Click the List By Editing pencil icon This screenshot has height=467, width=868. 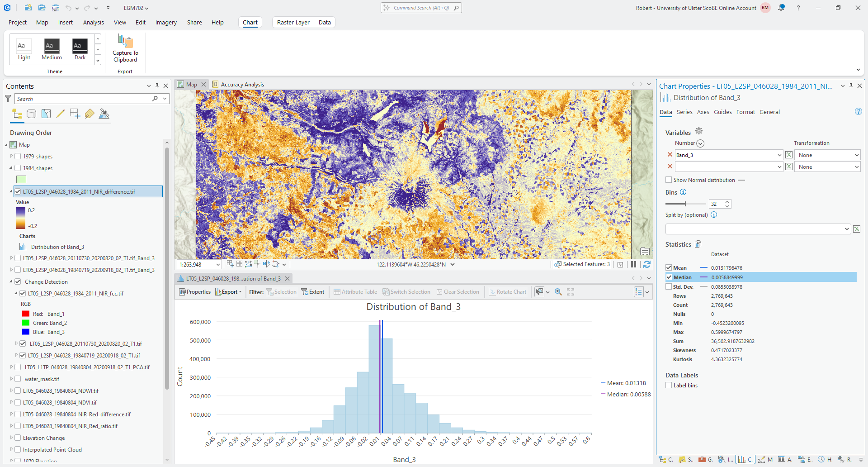click(61, 114)
